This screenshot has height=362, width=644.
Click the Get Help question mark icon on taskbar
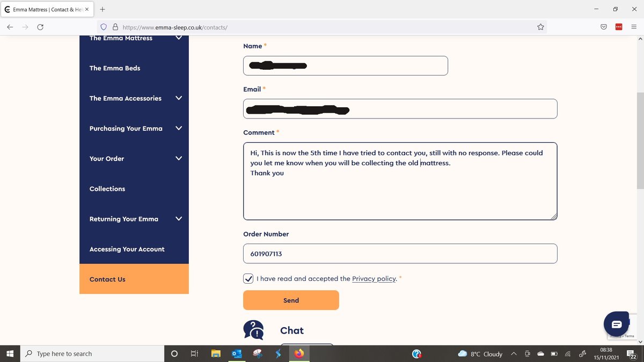pyautogui.click(x=417, y=353)
